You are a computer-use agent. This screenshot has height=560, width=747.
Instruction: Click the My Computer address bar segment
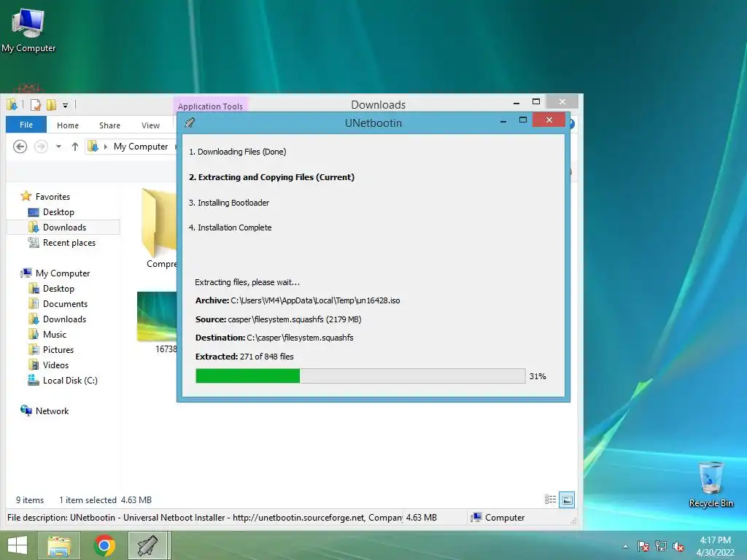141,146
